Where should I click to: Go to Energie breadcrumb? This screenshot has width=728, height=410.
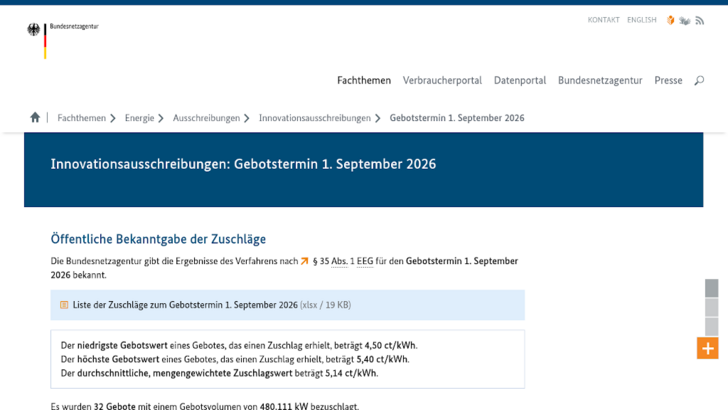139,118
